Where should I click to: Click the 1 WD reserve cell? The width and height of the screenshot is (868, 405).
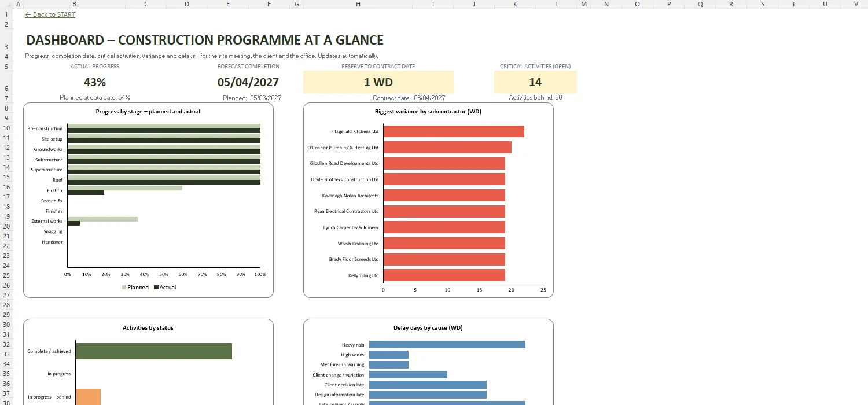click(x=378, y=82)
